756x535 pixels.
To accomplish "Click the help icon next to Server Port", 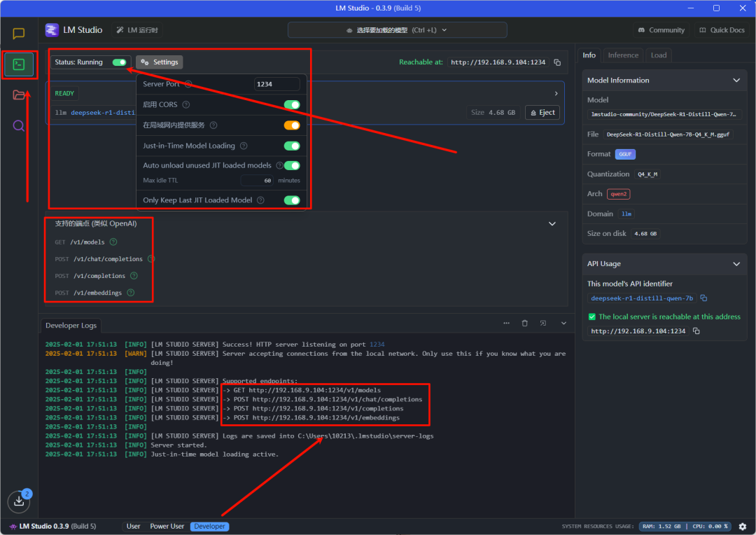I will pos(188,84).
